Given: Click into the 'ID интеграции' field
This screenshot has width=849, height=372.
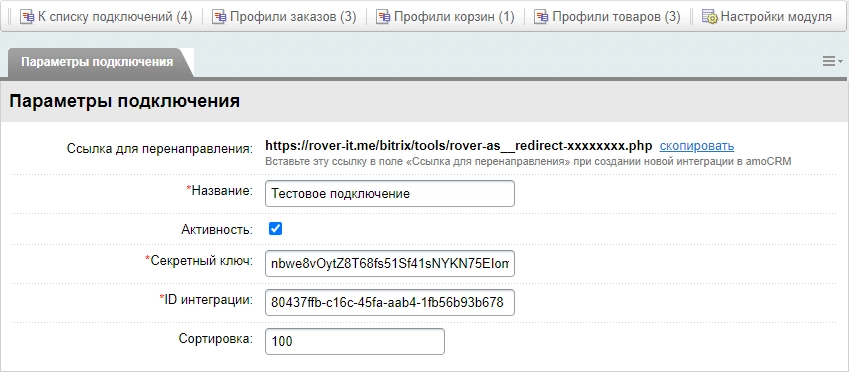Looking at the screenshot, I should pos(390,303).
